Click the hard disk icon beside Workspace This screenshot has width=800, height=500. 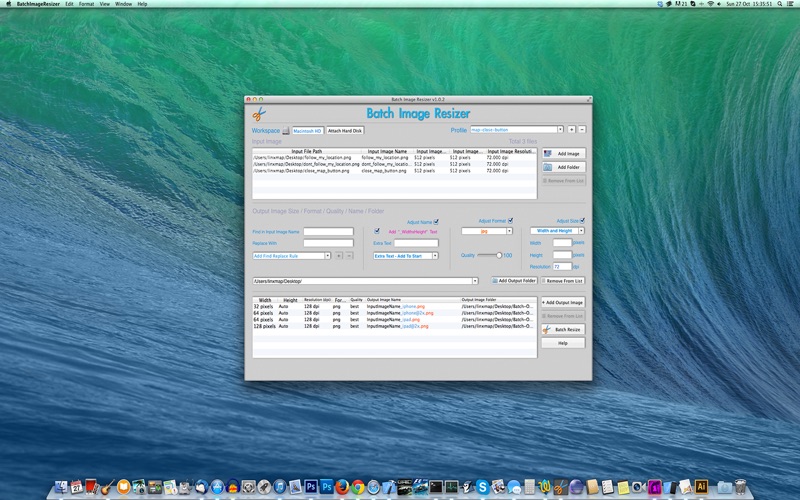coord(286,131)
